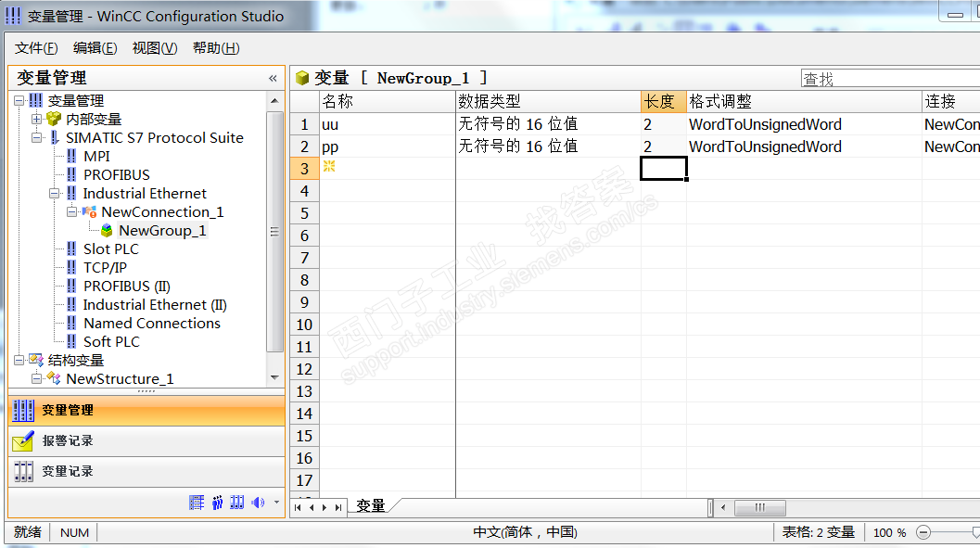
Task: Select row header number 1
Action: [x=304, y=124]
